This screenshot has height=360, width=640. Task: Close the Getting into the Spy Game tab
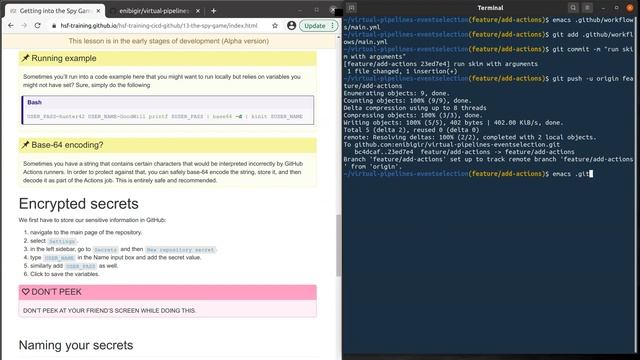point(98,11)
